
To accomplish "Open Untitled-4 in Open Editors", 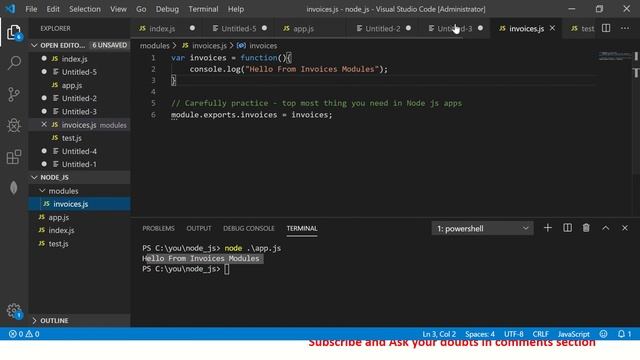I will tap(79, 151).
